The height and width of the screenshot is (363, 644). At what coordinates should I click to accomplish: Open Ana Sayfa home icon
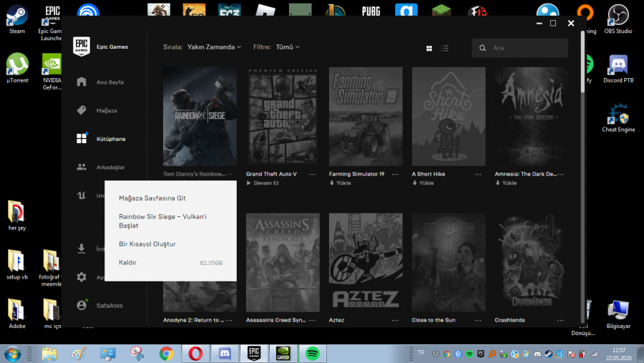(82, 82)
